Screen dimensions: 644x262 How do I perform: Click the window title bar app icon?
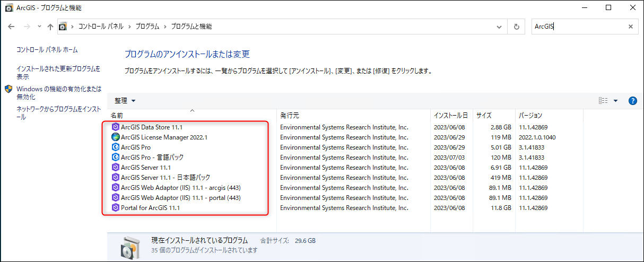point(9,8)
